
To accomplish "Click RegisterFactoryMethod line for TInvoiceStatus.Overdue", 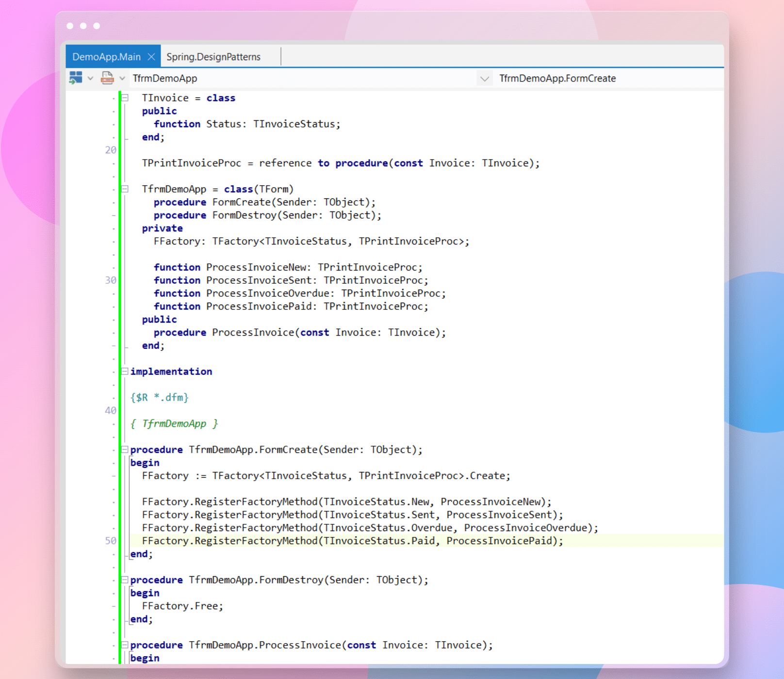I will click(x=370, y=528).
